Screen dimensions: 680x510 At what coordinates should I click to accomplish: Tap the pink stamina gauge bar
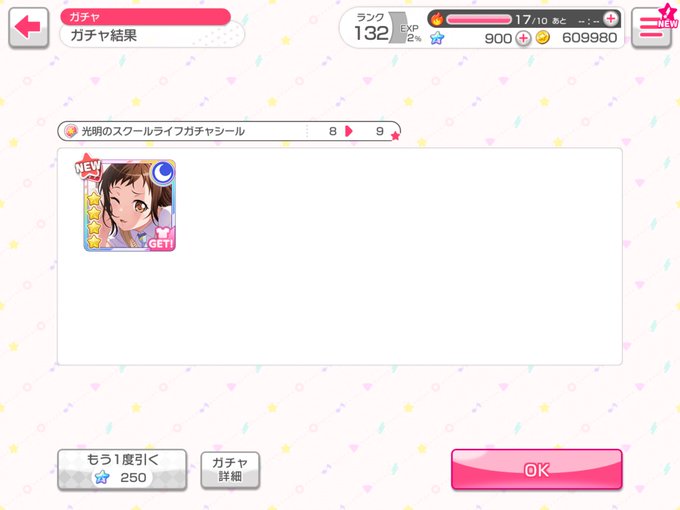479,20
